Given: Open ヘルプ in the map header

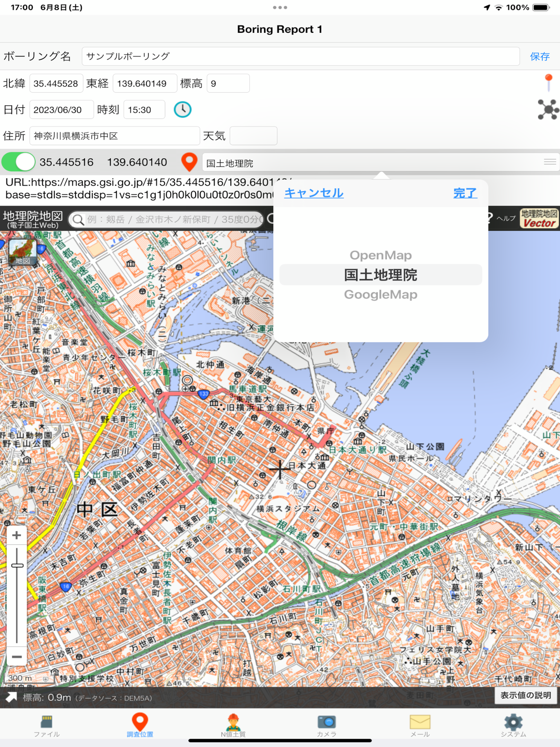Looking at the screenshot, I should (x=506, y=218).
